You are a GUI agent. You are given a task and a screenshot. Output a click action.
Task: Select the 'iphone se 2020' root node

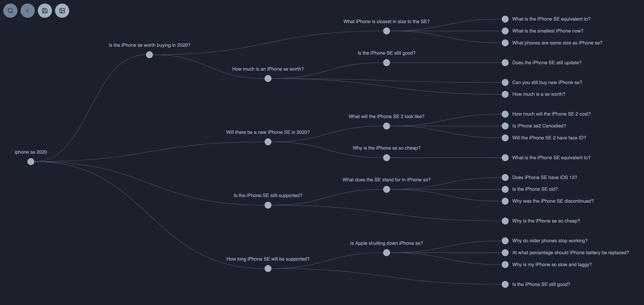click(31, 161)
